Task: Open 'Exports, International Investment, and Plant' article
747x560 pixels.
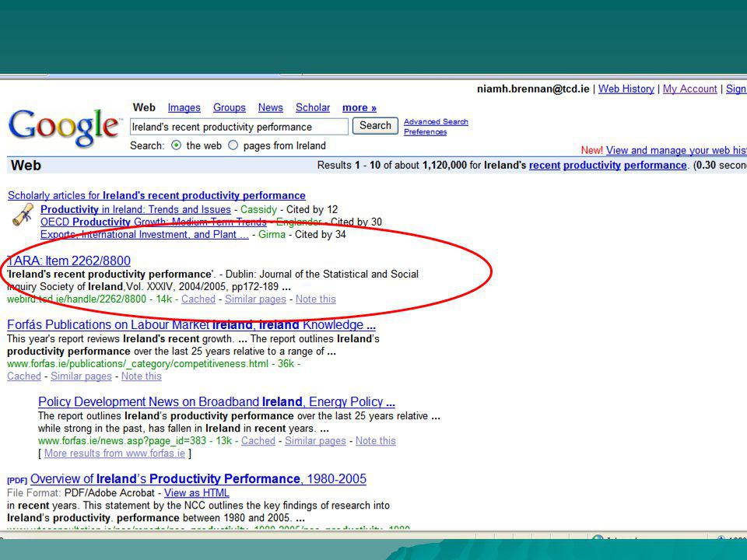Action: pos(145,234)
